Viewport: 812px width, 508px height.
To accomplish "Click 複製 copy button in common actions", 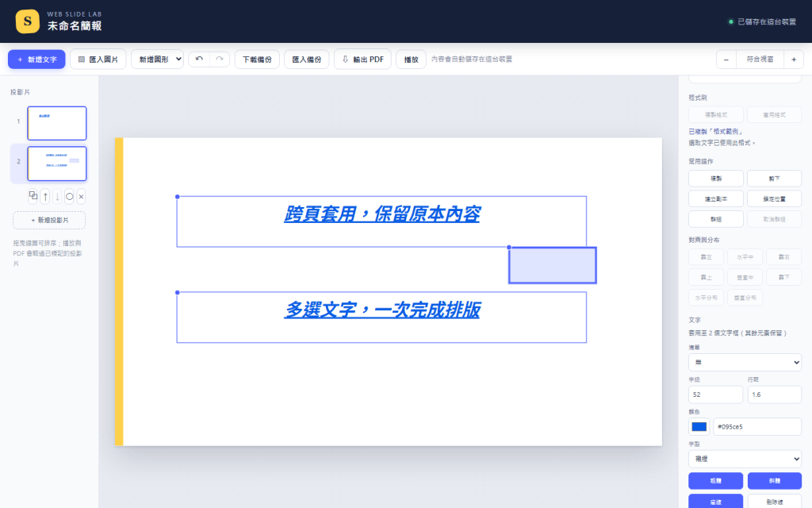I will [x=716, y=179].
